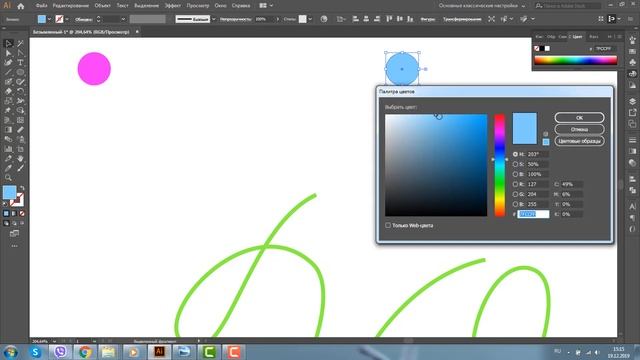Select the Eyedropper tool
The image size is (640, 360).
(x=8, y=168)
